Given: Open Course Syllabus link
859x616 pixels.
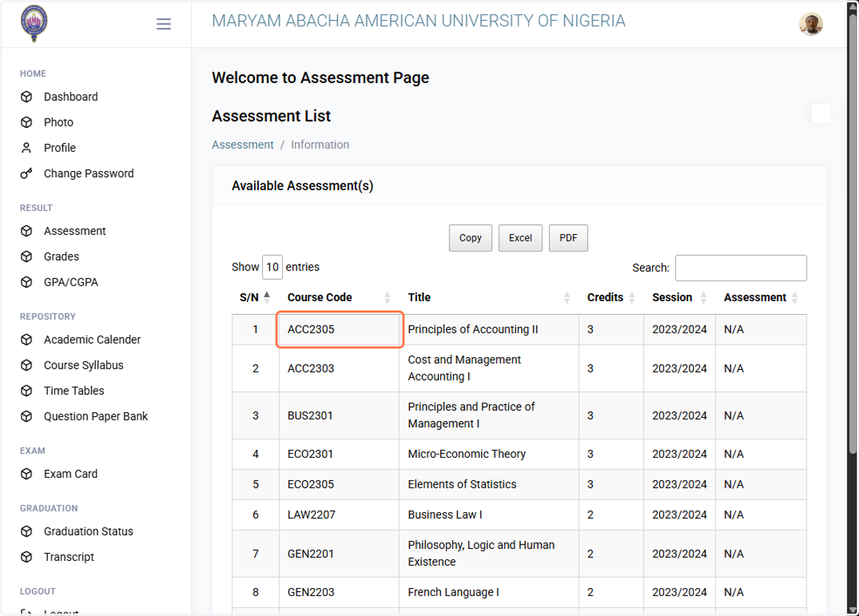Looking at the screenshot, I should 84,366.
